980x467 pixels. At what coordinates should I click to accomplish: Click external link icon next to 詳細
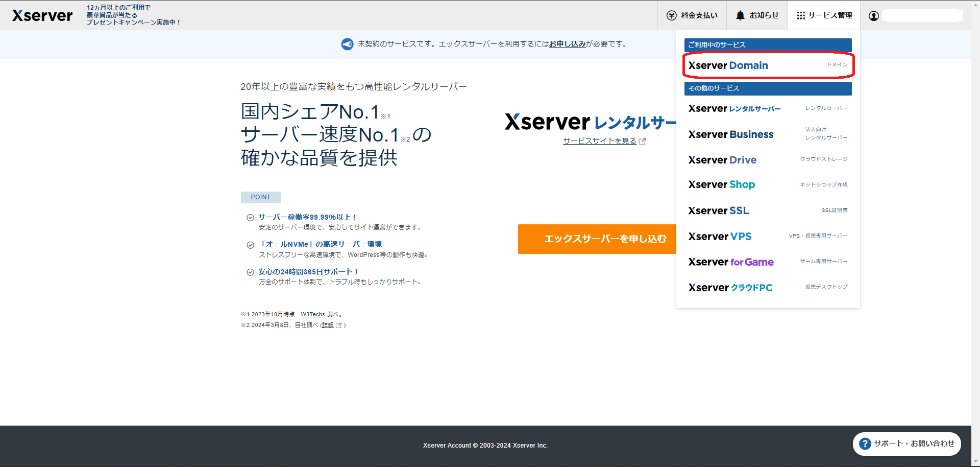point(338,325)
